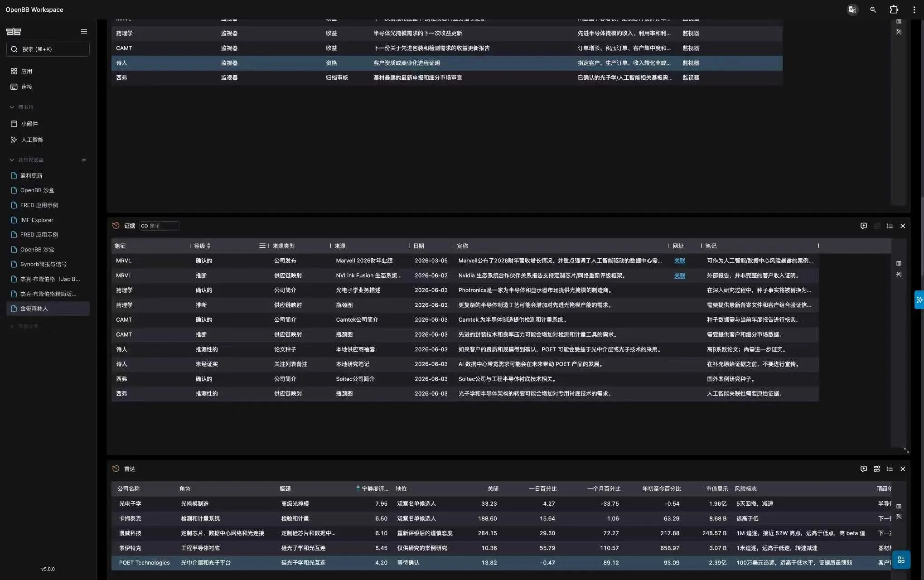Viewport: 924px width, 580px height.
Task: Open 雷达 widget chart settings icon
Action: (x=877, y=469)
